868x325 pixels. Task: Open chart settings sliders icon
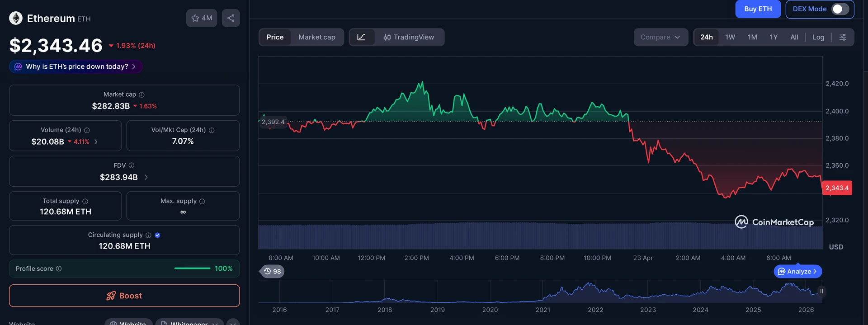click(x=843, y=37)
